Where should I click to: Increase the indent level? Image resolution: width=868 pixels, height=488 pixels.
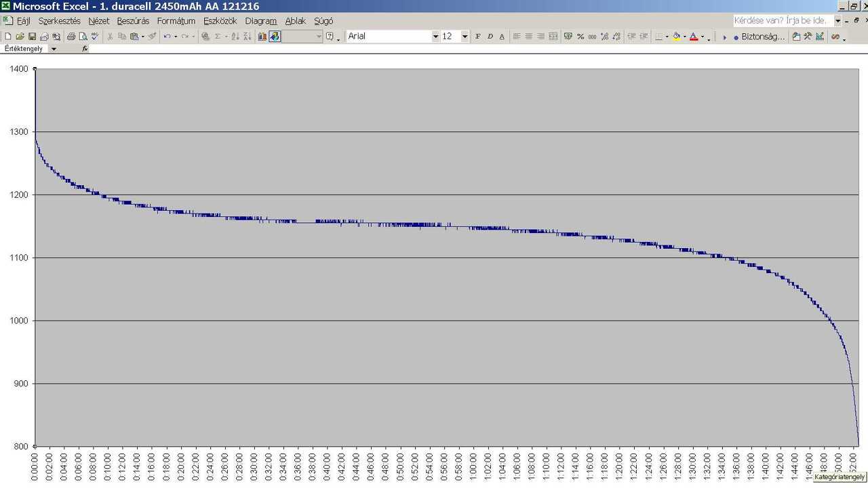click(644, 37)
